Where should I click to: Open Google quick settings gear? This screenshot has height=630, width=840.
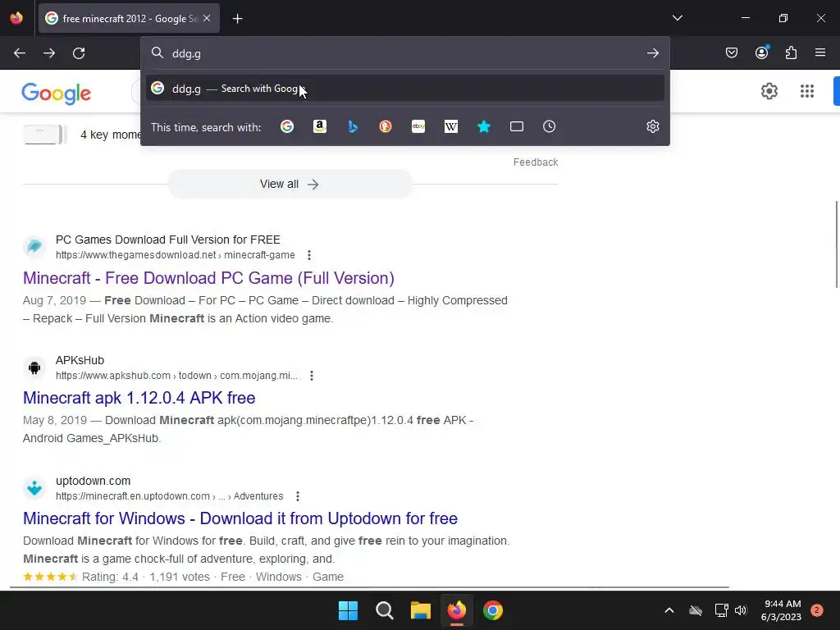[769, 91]
